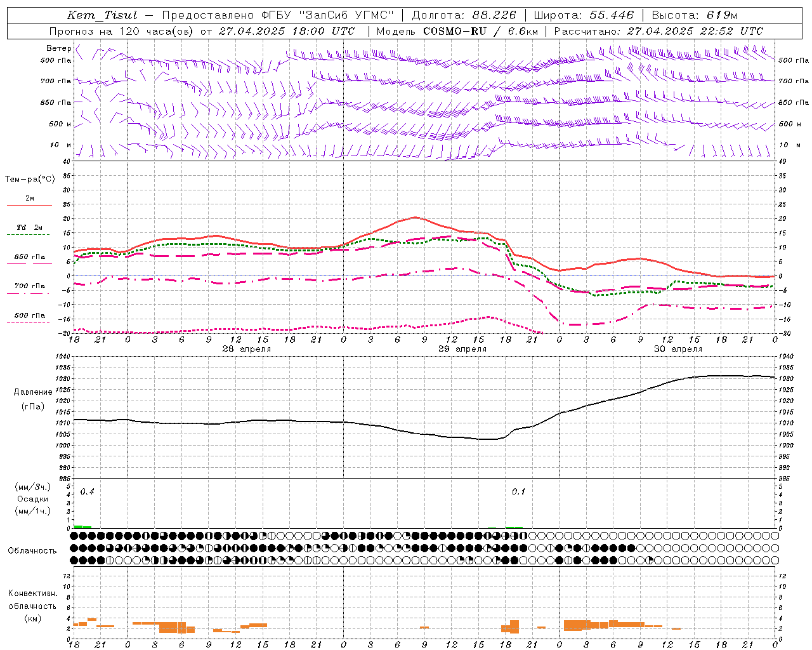
Task: Click the Высота: 619м header text
Action: (x=695, y=15)
